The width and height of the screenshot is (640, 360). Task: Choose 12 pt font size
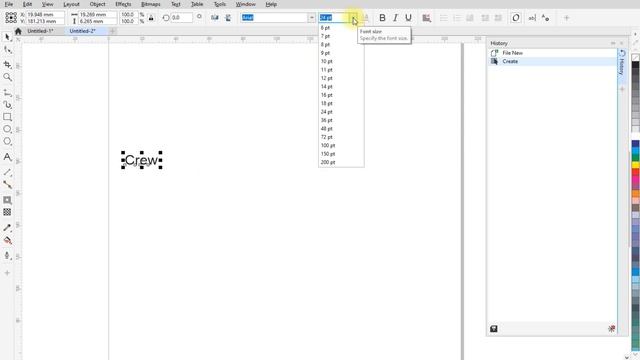(341, 78)
